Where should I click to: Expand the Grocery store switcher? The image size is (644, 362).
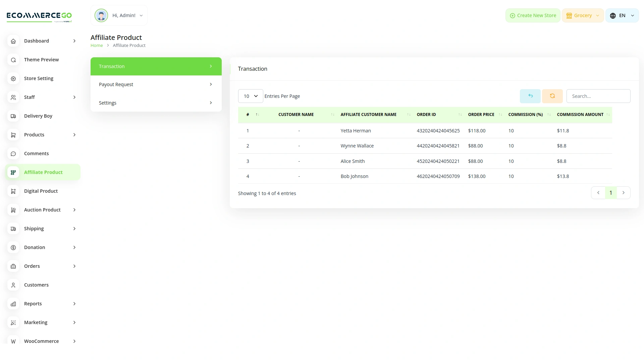(583, 15)
